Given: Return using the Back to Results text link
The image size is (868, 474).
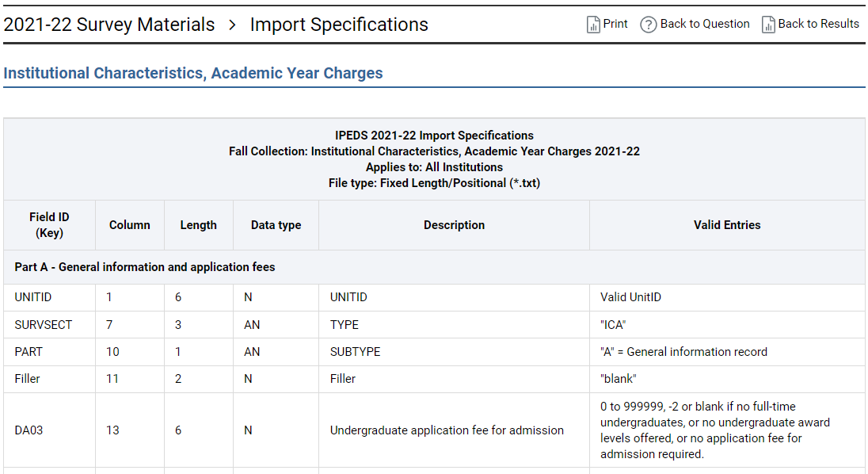Looking at the screenshot, I should (x=818, y=24).
